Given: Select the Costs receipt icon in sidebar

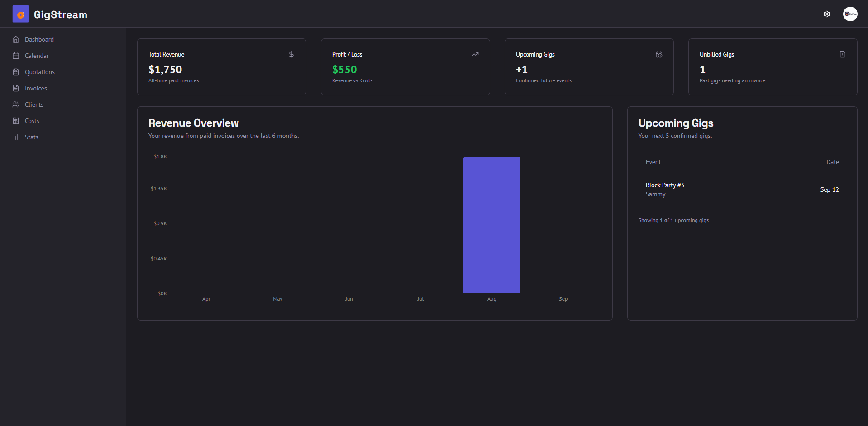Looking at the screenshot, I should tap(16, 121).
